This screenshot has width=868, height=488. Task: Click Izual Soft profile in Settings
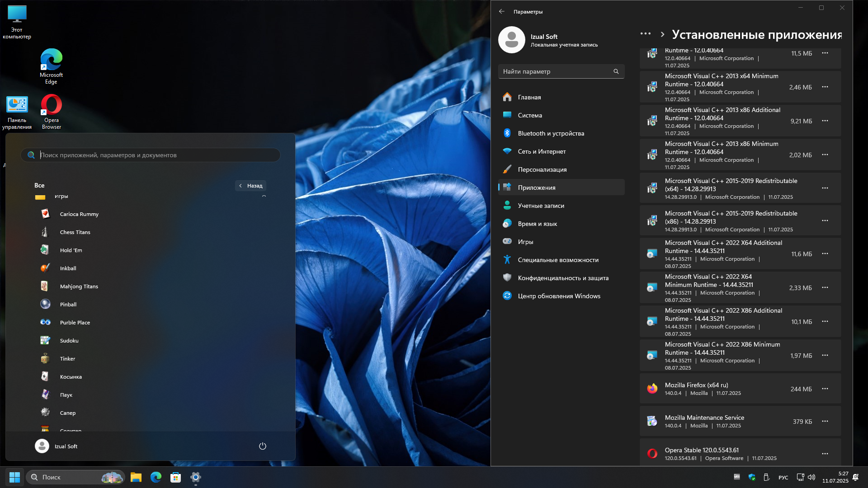(x=548, y=40)
